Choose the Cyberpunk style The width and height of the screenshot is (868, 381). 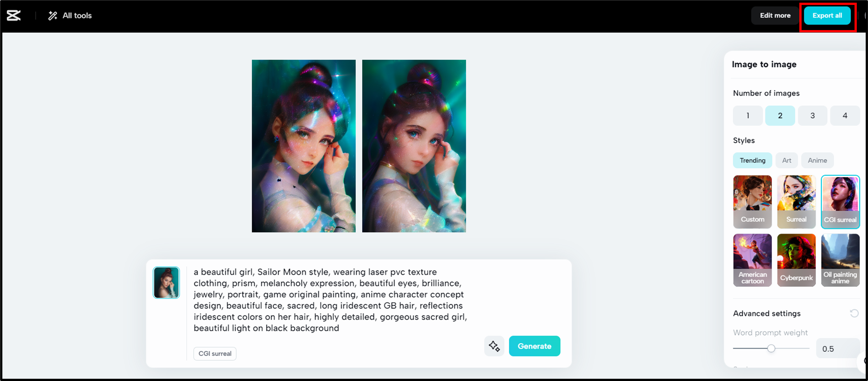[796, 260]
